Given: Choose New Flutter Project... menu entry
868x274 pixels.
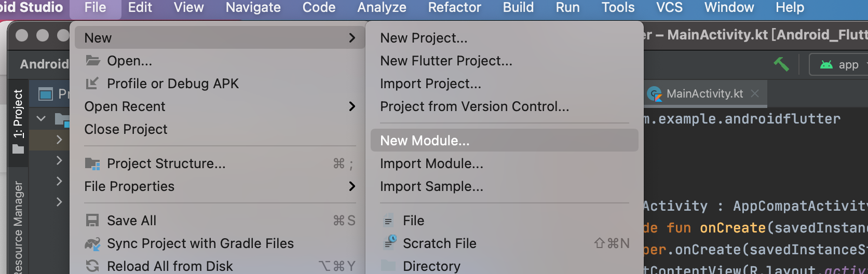Looking at the screenshot, I should [x=446, y=61].
